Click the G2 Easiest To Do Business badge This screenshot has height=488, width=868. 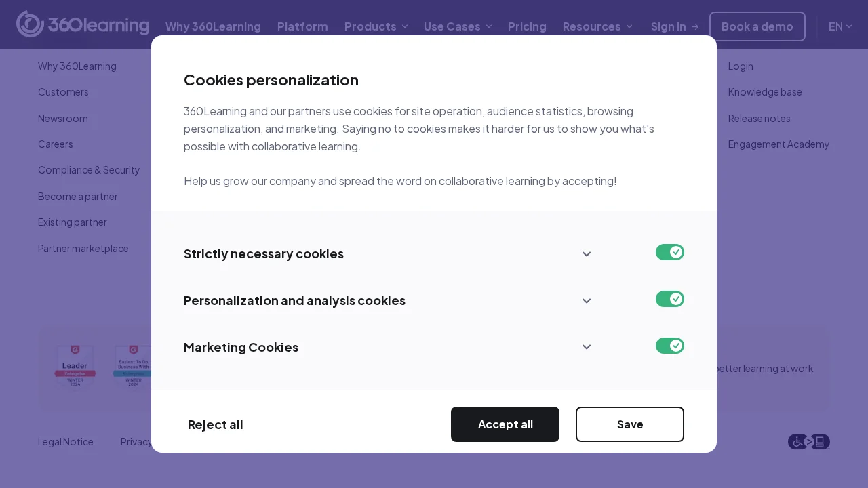[x=133, y=367]
